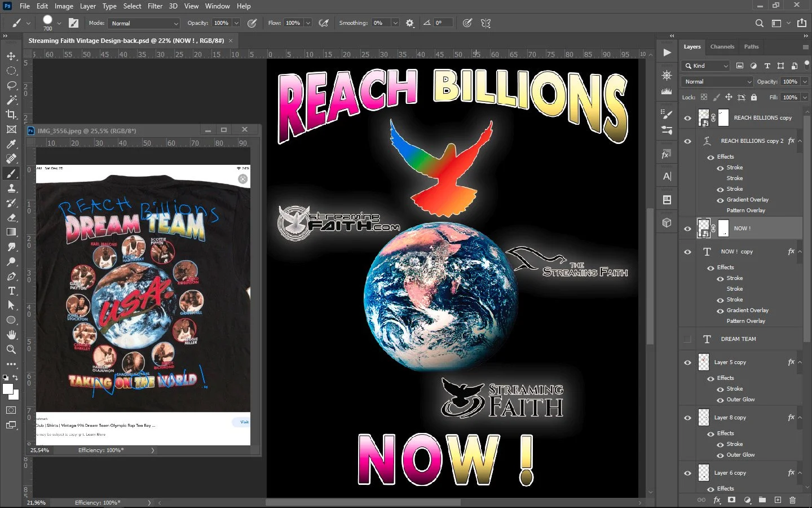Hide the REACH BILLIONS copy layer
Image resolution: width=812 pixels, height=508 pixels.
(x=687, y=118)
